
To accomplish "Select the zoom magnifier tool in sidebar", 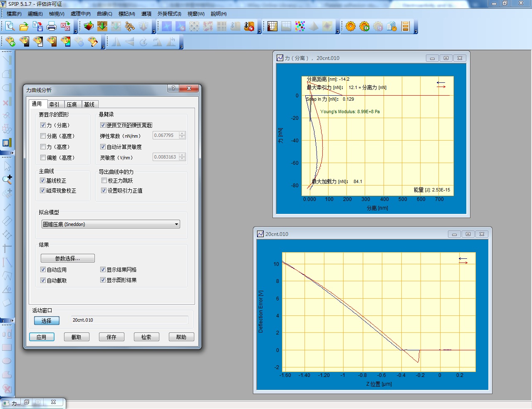I will coord(7,179).
